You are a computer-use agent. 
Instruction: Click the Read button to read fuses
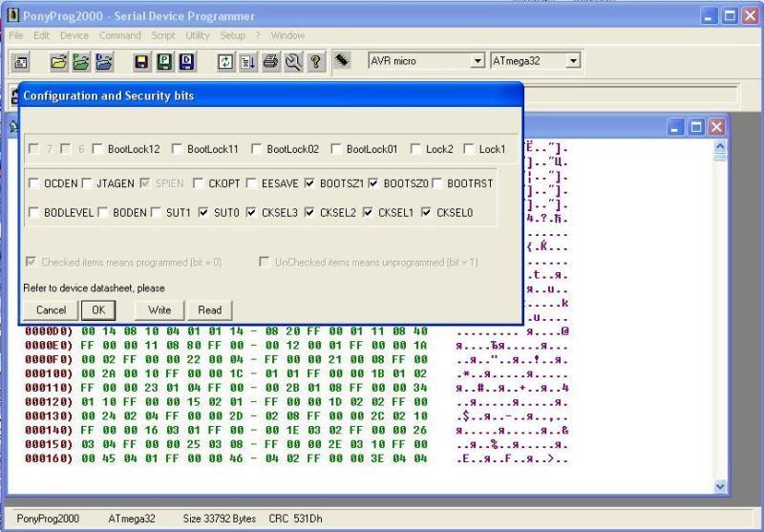[209, 309]
